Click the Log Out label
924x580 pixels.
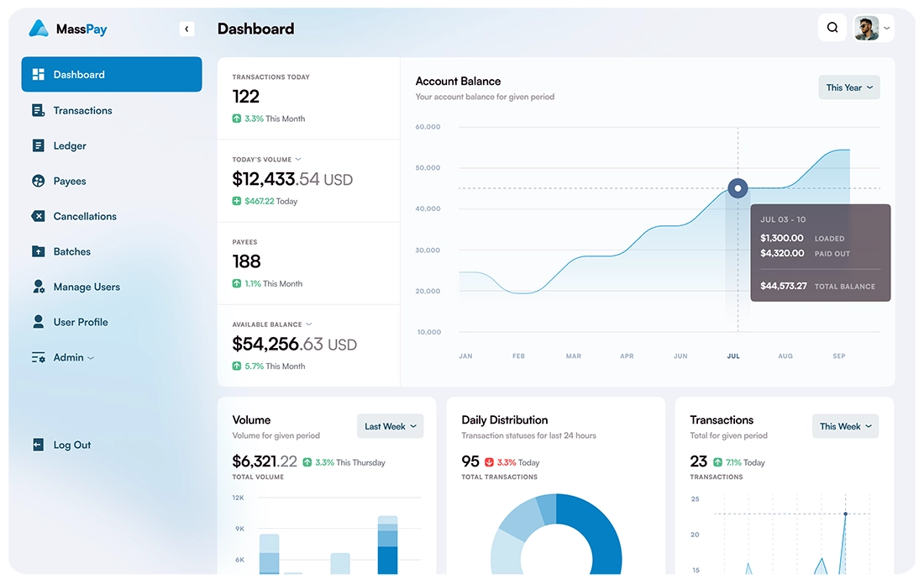pyautogui.click(x=72, y=445)
